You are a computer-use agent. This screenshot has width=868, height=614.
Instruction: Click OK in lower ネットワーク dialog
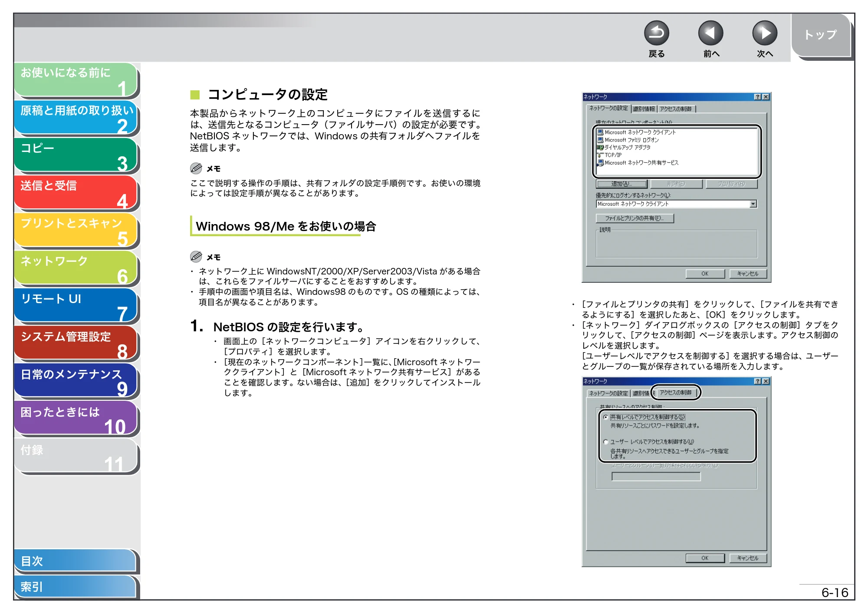pyautogui.click(x=705, y=558)
